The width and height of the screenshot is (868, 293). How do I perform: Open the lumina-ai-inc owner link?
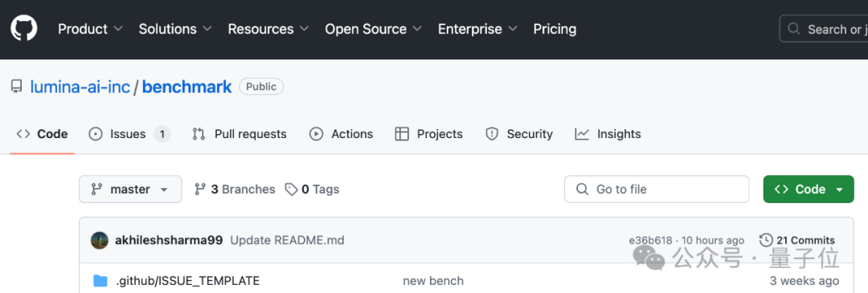click(x=80, y=87)
